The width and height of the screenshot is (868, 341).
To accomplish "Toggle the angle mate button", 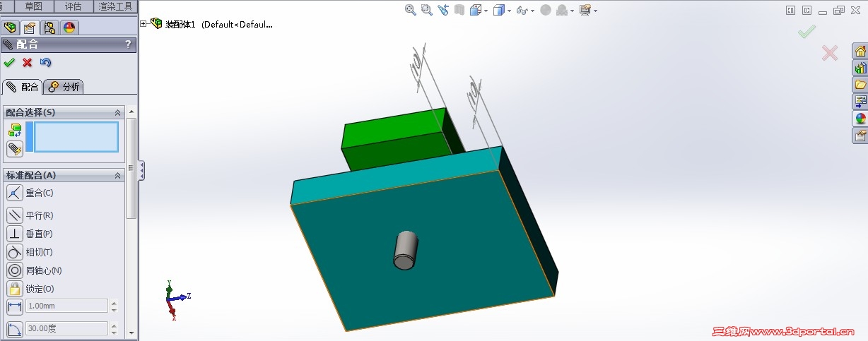I will 15,329.
